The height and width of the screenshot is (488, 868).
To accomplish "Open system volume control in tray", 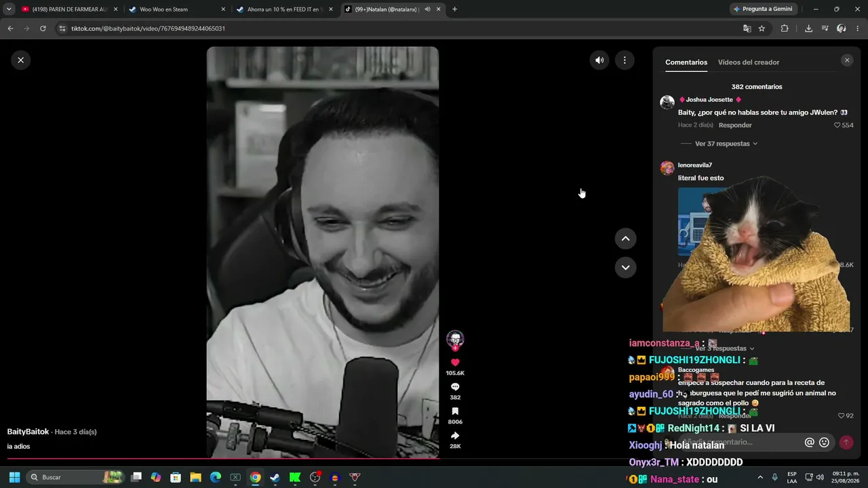I will tap(820, 477).
